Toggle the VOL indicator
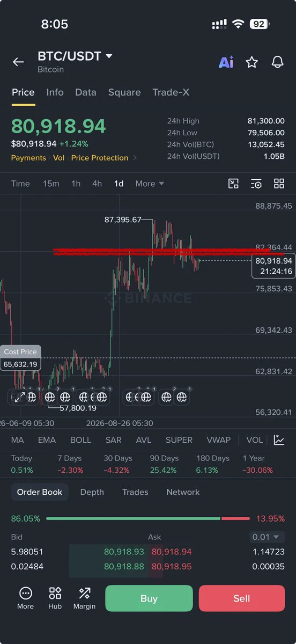 [x=255, y=440]
